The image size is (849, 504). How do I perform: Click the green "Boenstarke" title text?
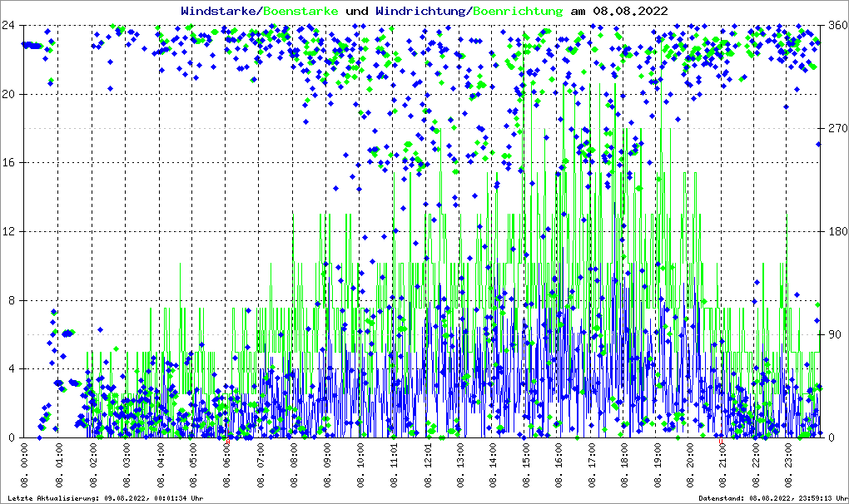[300, 11]
